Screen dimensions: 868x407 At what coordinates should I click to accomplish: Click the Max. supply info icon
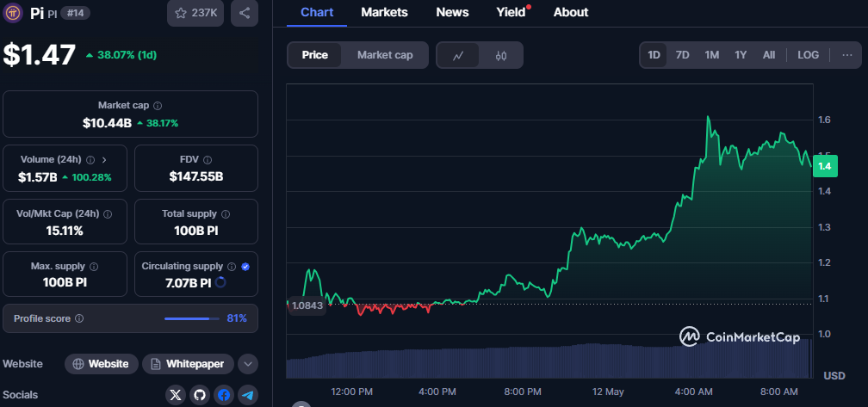tap(94, 267)
